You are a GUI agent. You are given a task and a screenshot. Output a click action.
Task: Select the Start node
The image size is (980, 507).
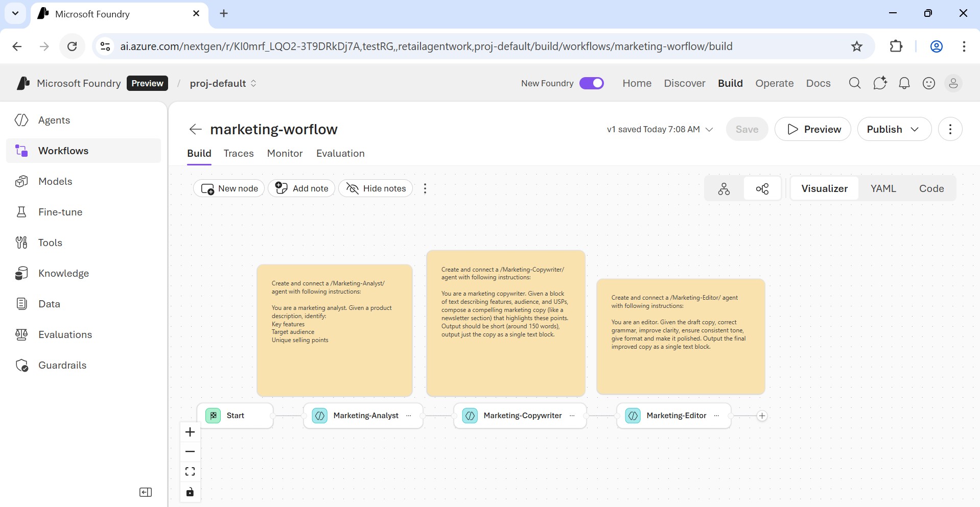pyautogui.click(x=235, y=416)
